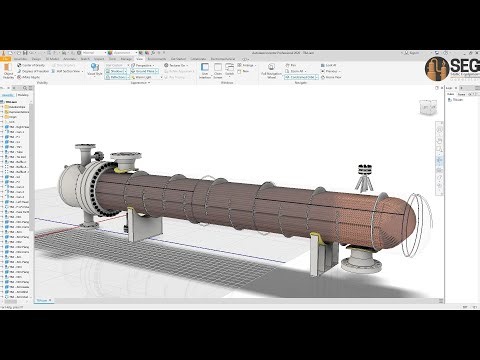Toggle Center of Gravity display
480x360 pixels.
pyautogui.click(x=31, y=65)
